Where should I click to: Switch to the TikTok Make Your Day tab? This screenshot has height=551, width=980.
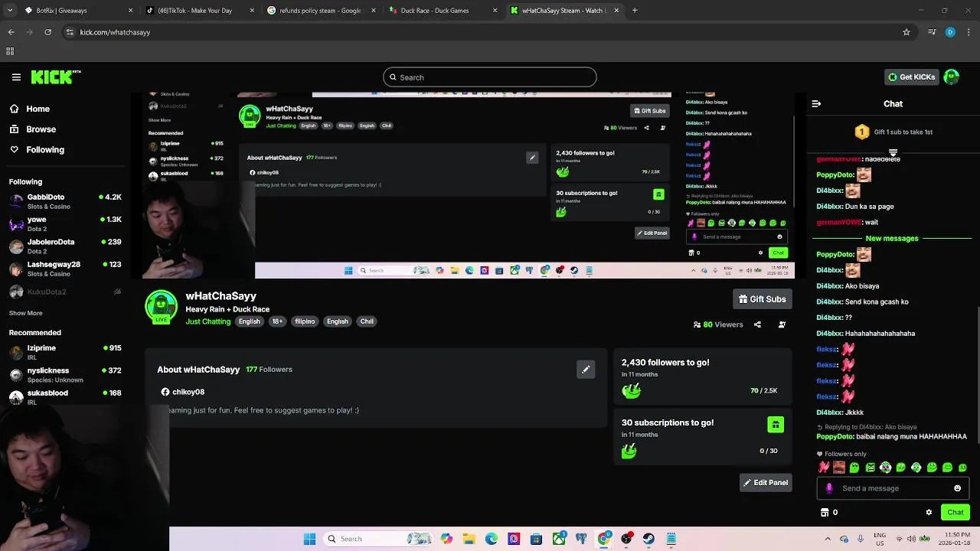[x=199, y=11]
